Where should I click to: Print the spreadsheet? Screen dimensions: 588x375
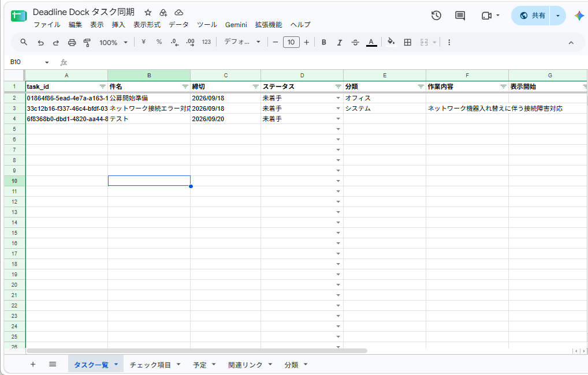pyautogui.click(x=72, y=42)
